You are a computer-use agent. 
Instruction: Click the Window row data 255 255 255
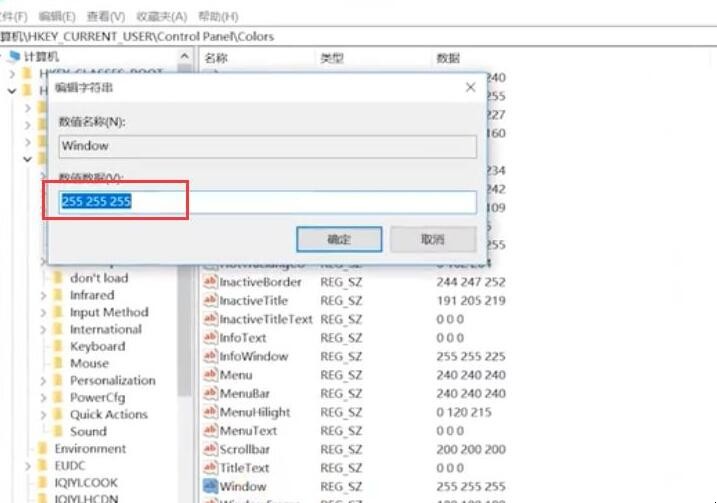(x=471, y=486)
